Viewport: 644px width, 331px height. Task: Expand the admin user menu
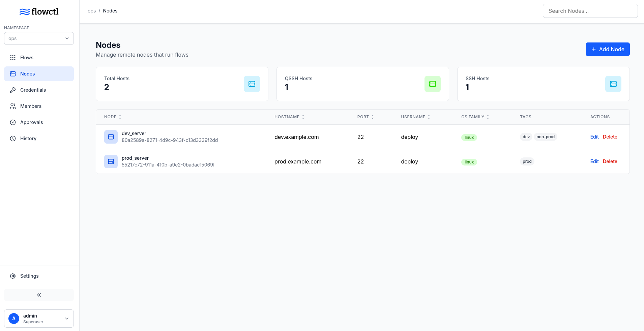click(x=66, y=319)
